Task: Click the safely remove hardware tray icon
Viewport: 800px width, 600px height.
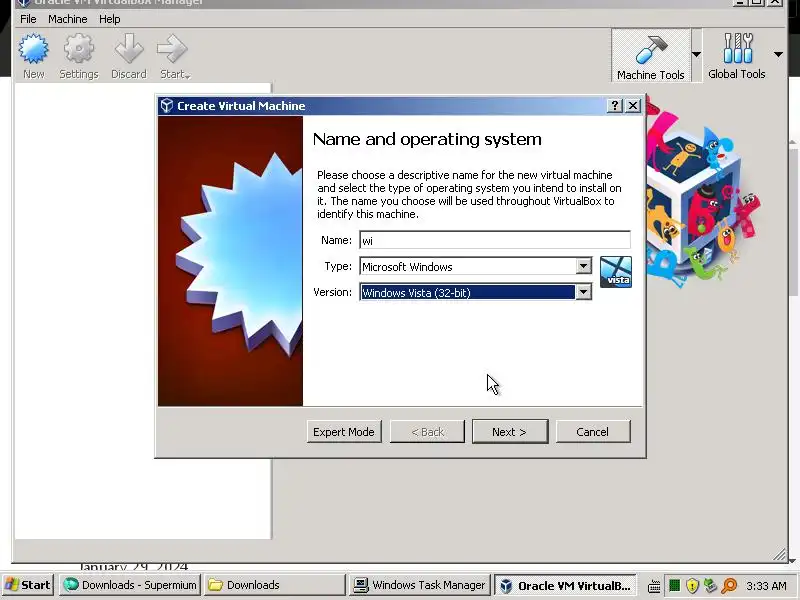Action: click(710, 585)
